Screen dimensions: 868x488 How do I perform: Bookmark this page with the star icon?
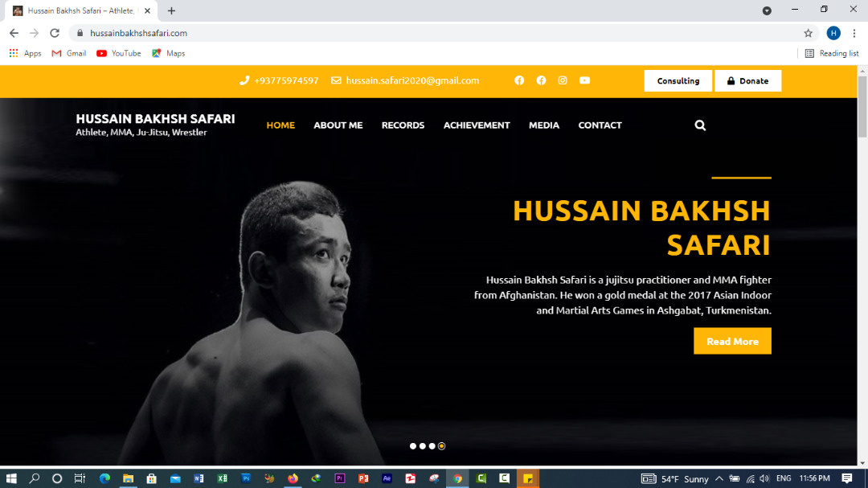809,33
